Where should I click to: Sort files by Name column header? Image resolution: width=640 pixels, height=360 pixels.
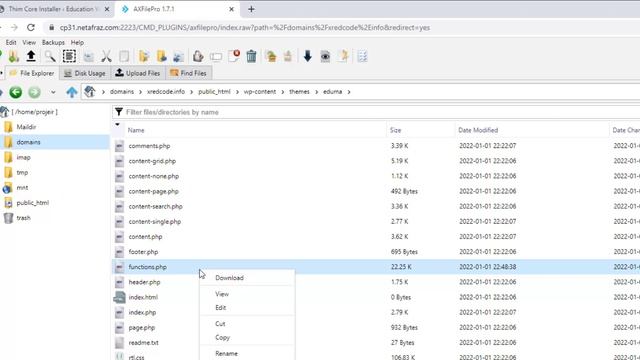point(136,130)
